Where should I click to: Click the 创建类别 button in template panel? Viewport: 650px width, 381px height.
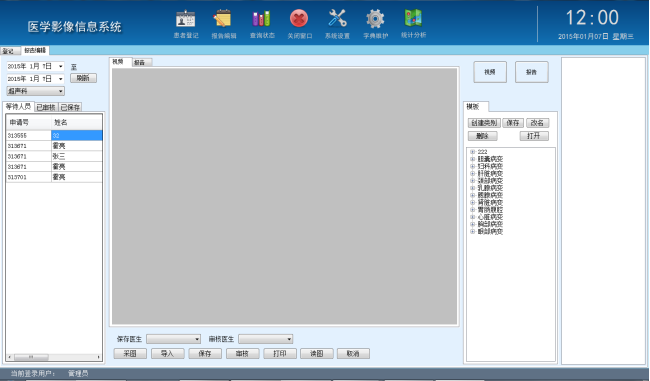484,123
